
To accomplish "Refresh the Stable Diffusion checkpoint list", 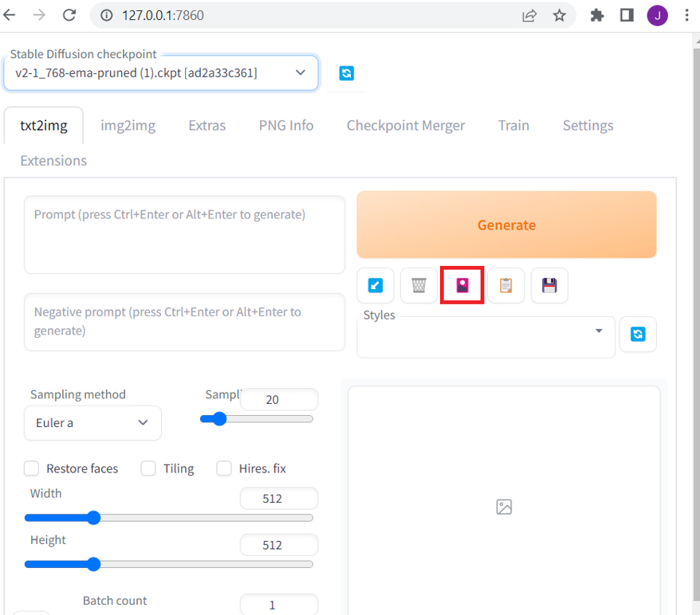I will pyautogui.click(x=346, y=73).
